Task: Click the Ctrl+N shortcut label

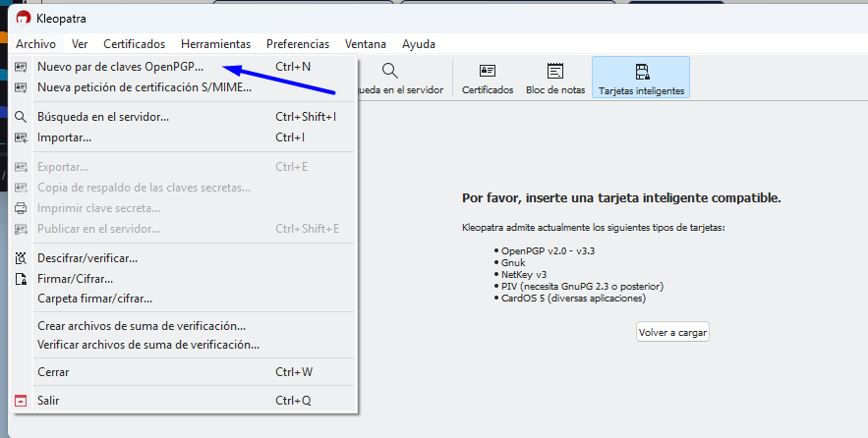Action: pos(293,67)
